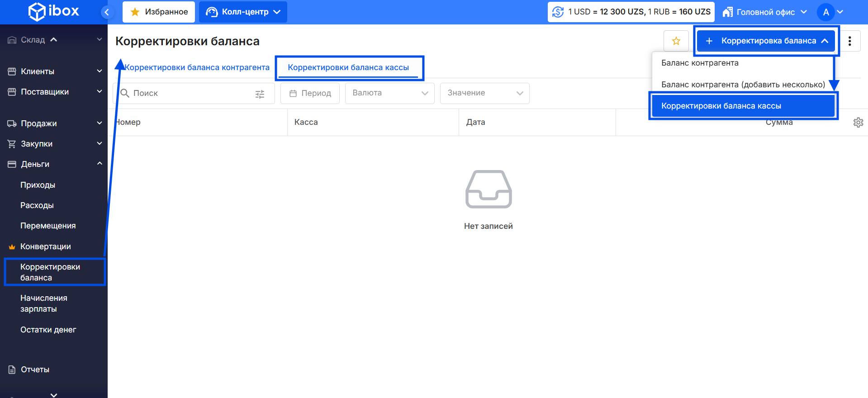Open the user avatar A menu
Image resolution: width=868 pixels, height=398 pixels.
[x=825, y=12]
